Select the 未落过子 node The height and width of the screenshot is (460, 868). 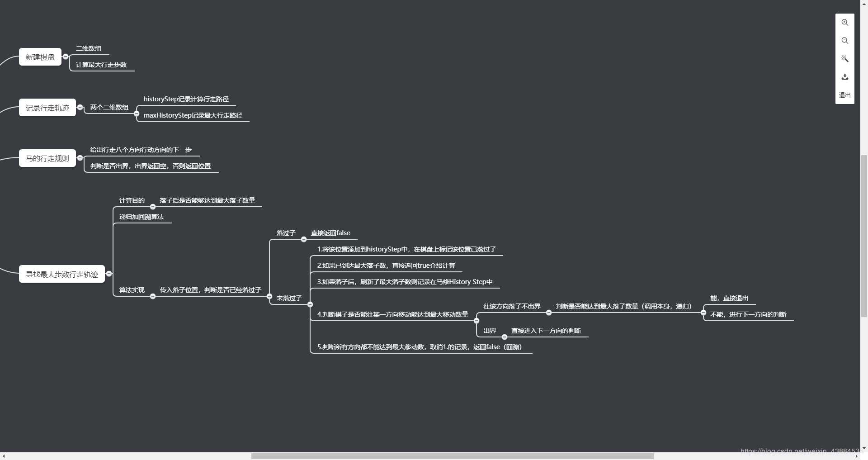pyautogui.click(x=289, y=298)
